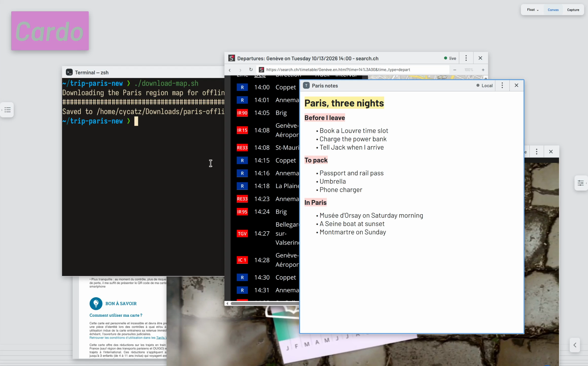This screenshot has width=588, height=366.
Task: Switch to Capture mode
Action: (x=573, y=10)
